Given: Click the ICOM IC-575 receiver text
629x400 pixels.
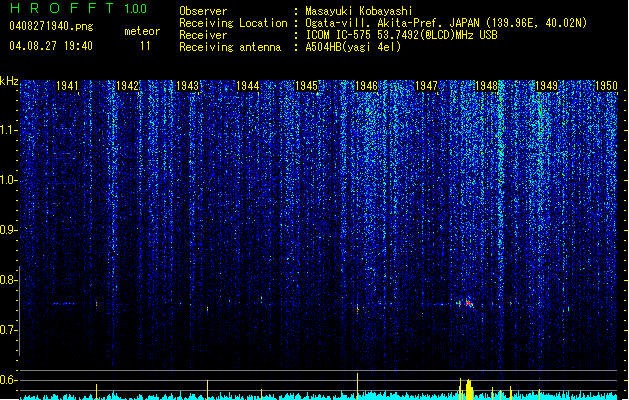Looking at the screenshot, I should coord(401,35).
